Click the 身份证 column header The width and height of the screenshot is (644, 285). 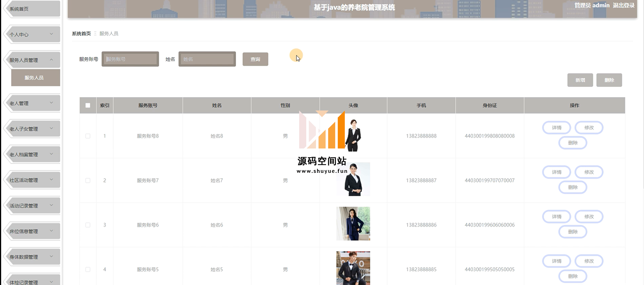(x=490, y=105)
